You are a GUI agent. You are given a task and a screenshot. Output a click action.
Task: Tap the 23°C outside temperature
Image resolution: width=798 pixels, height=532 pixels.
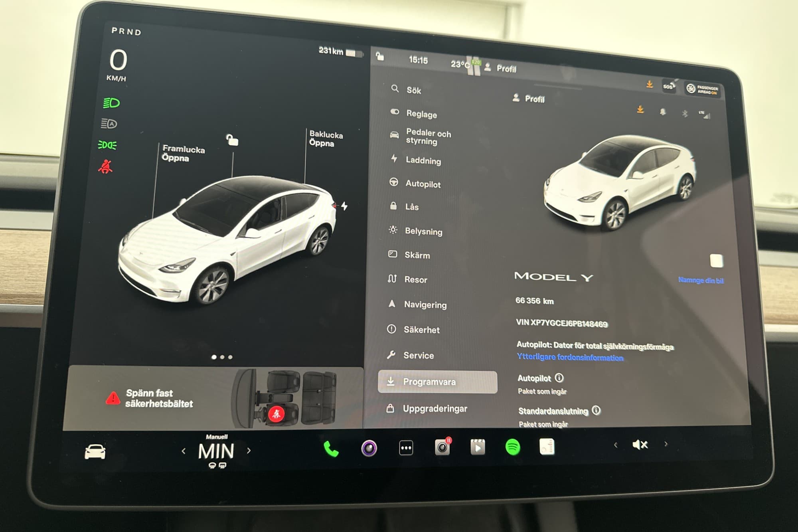(x=460, y=64)
